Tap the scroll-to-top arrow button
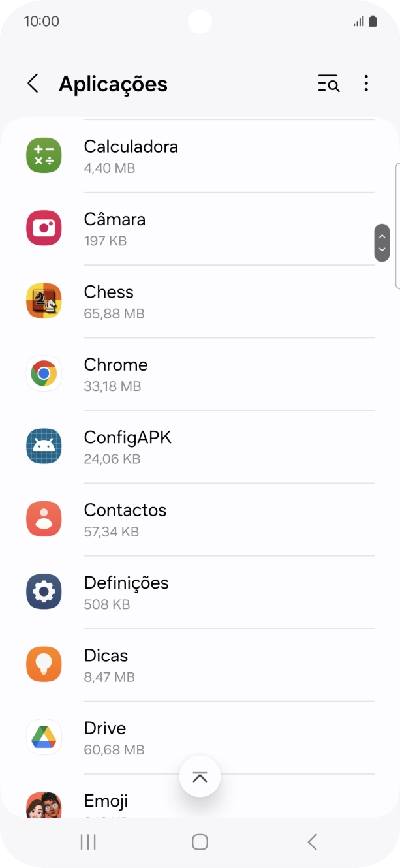This screenshot has height=868, width=400. tap(200, 776)
